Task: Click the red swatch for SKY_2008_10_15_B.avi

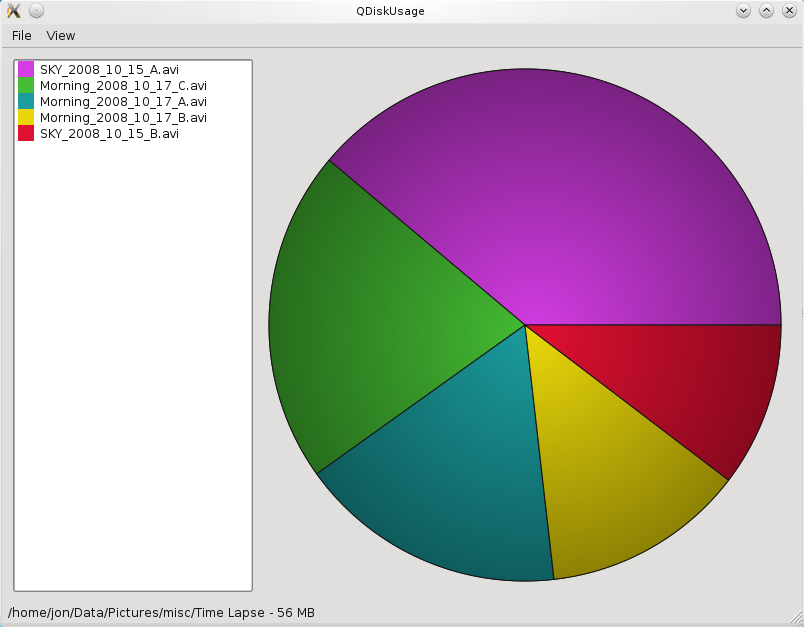Action: coord(26,133)
